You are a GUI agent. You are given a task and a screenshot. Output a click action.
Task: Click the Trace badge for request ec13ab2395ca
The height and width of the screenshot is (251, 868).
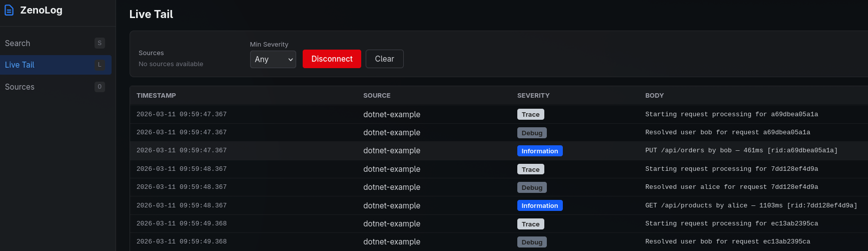[x=530, y=224]
